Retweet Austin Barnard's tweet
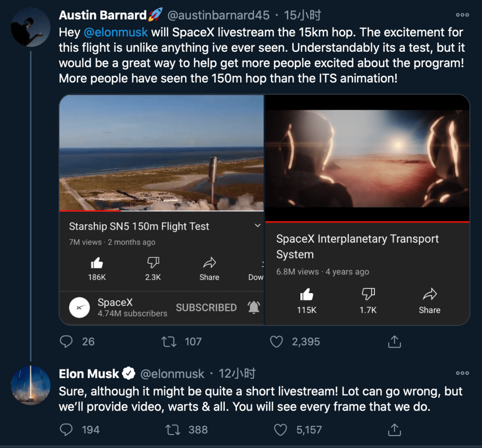 (169, 342)
